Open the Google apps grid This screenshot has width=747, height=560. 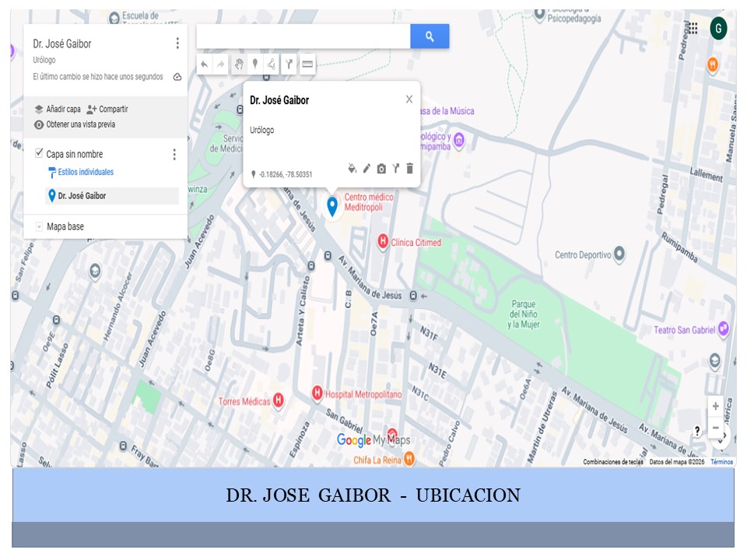coord(693,28)
